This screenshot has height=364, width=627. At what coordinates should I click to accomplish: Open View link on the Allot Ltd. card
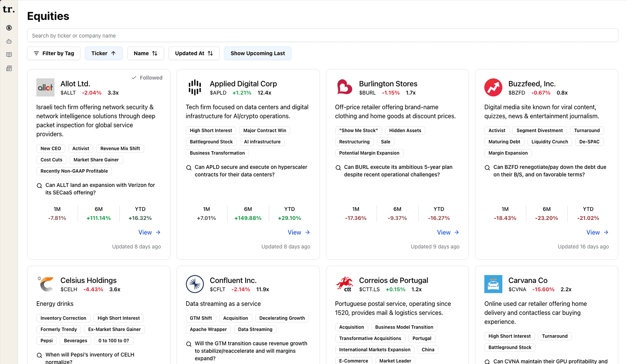pyautogui.click(x=149, y=232)
